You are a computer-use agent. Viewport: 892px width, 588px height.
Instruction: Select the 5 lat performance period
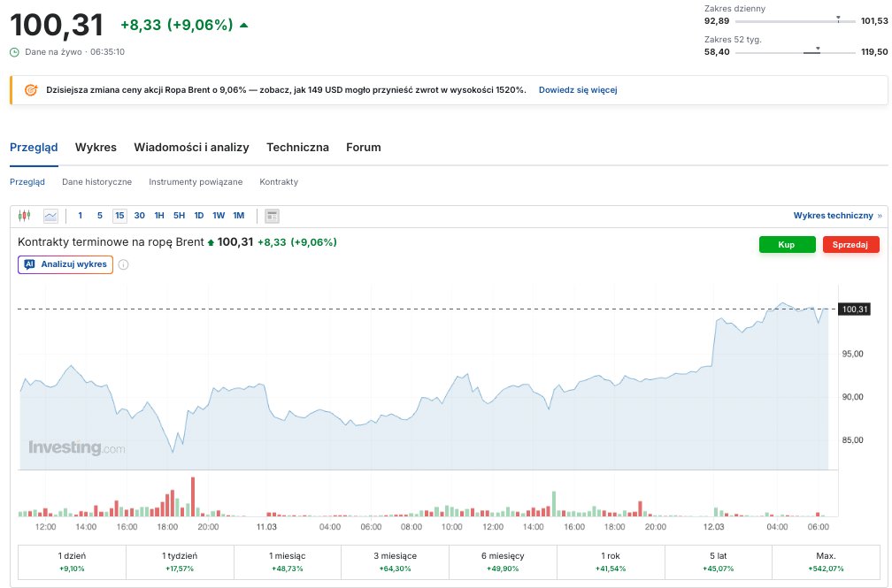point(719,561)
